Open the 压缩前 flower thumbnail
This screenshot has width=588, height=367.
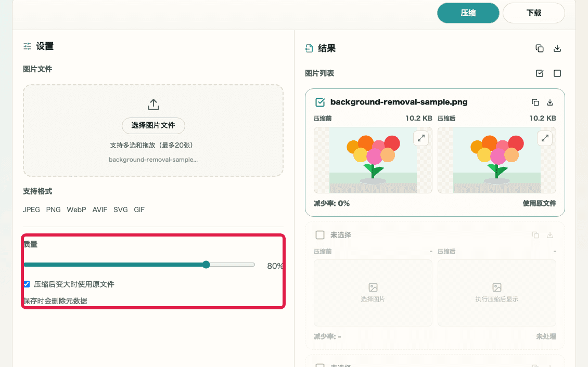(x=373, y=160)
